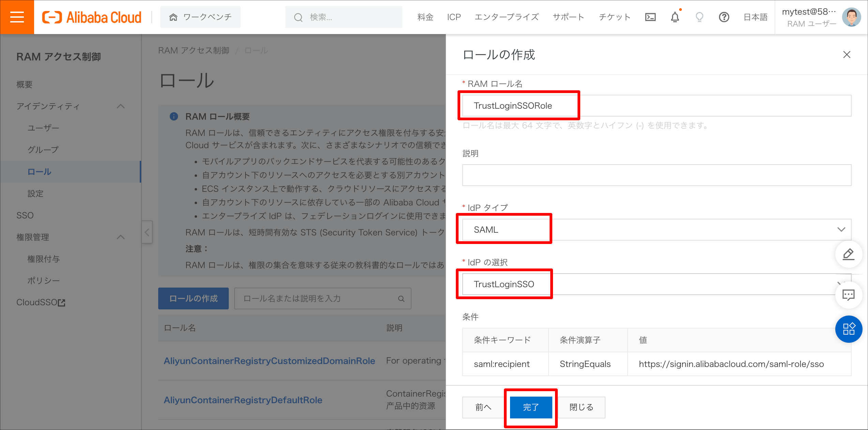868x430 pixels.
Task: Open the notification bell
Action: point(675,17)
